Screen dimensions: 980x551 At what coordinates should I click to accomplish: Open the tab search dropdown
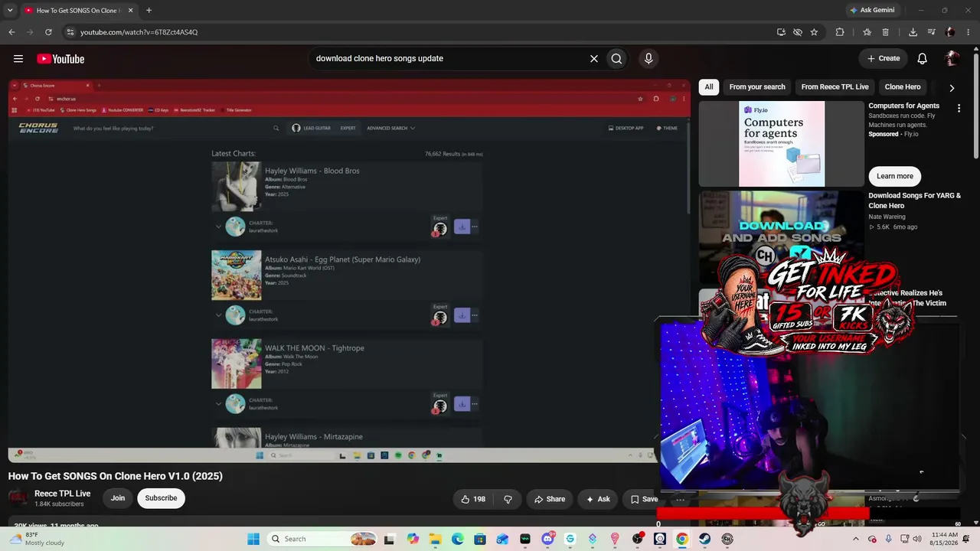(10, 11)
